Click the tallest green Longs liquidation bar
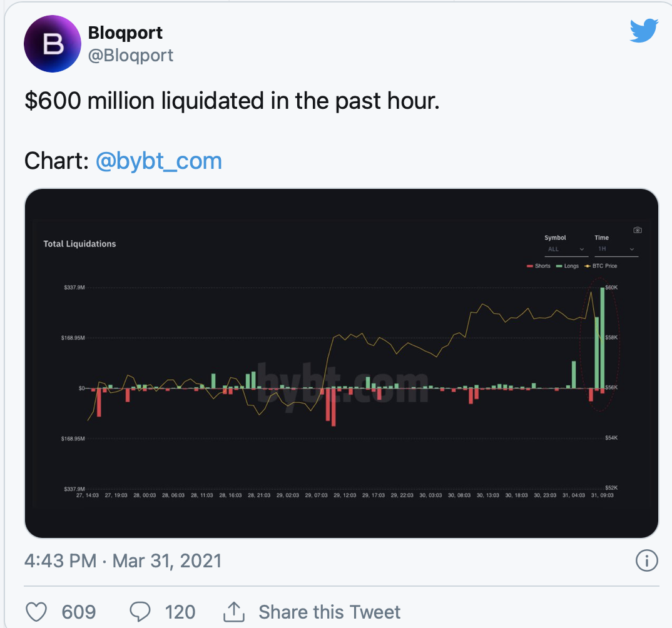The width and height of the screenshot is (672, 628). [x=603, y=338]
